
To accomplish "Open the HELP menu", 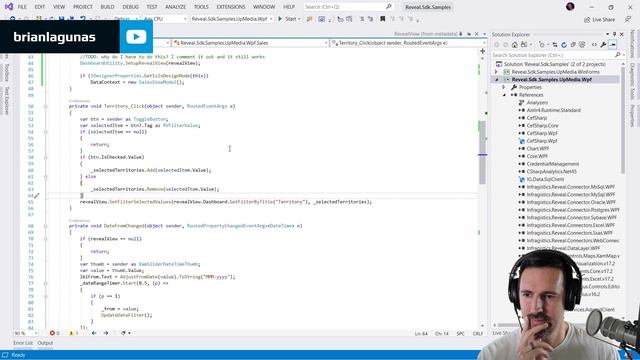I will point(289,7).
